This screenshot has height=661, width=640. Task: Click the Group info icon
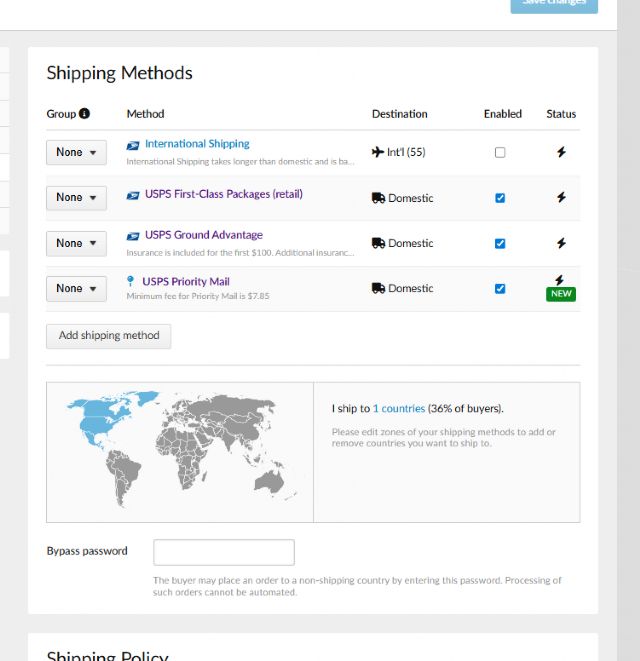coord(84,114)
